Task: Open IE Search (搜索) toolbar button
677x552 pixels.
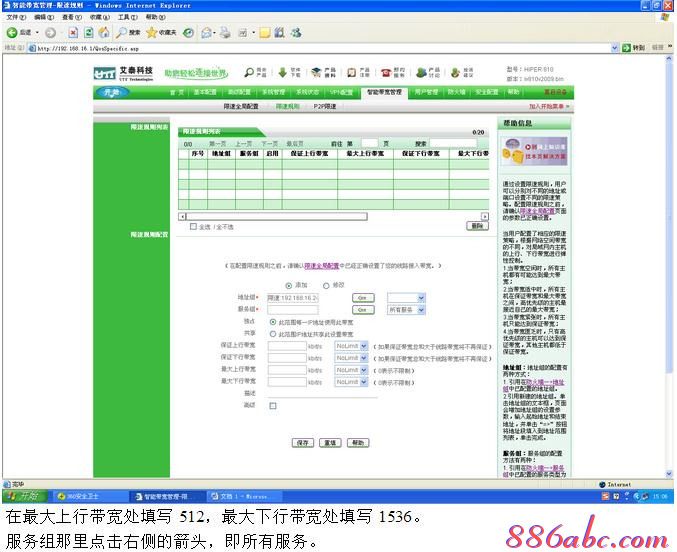Action: [128, 33]
